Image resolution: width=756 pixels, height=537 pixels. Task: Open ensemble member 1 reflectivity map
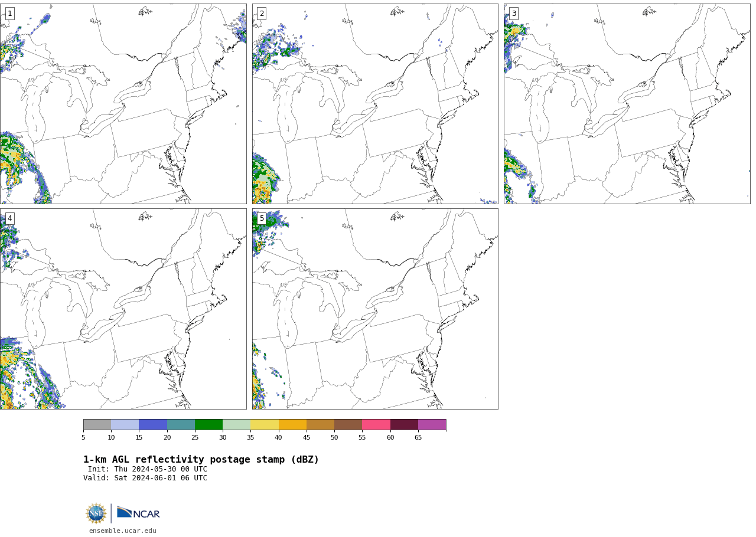(x=123, y=104)
